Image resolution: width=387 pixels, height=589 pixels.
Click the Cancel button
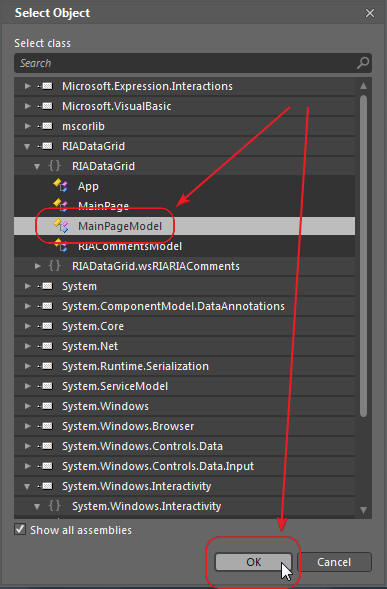coord(334,562)
